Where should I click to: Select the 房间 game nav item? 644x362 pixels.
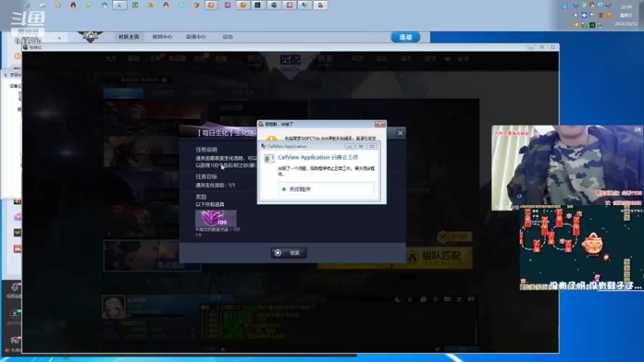click(254, 61)
